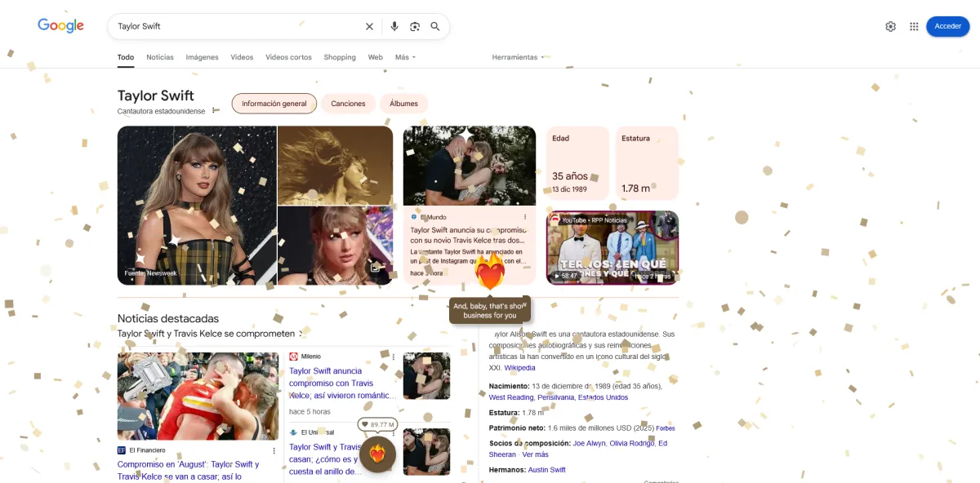Start voice search with the microphone
This screenshot has height=483, width=980.
(394, 26)
